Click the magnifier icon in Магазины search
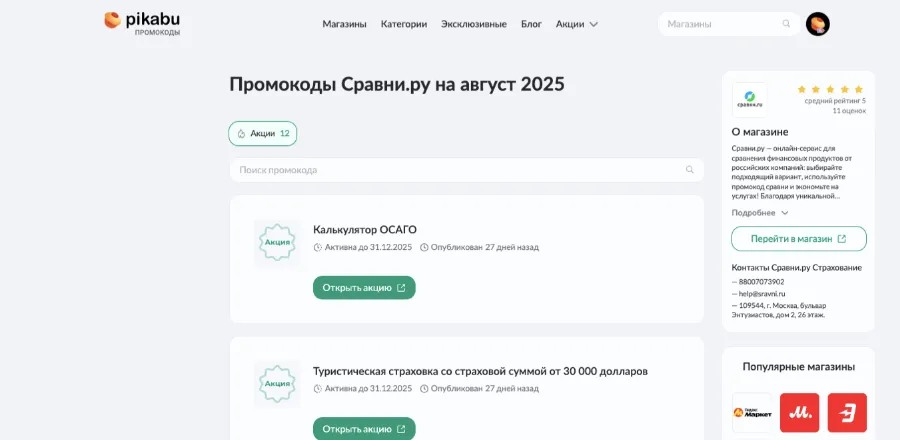 click(x=786, y=24)
